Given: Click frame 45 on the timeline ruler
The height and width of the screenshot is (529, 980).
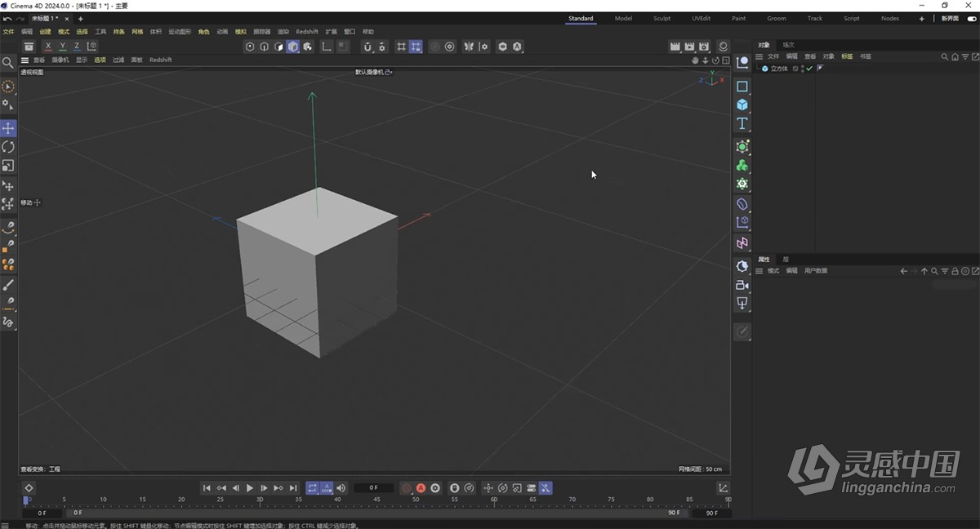Looking at the screenshot, I should (x=376, y=500).
